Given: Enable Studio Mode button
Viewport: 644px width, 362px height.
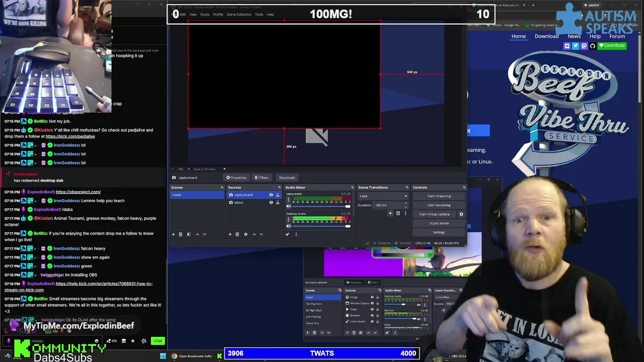Looking at the screenshot, I should (x=439, y=223).
